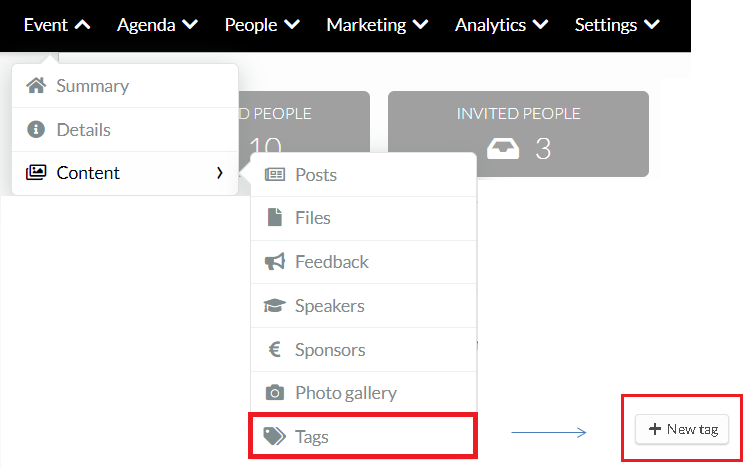The height and width of the screenshot is (469, 751).
Task: Expand the Content submenu arrow
Action: point(220,172)
